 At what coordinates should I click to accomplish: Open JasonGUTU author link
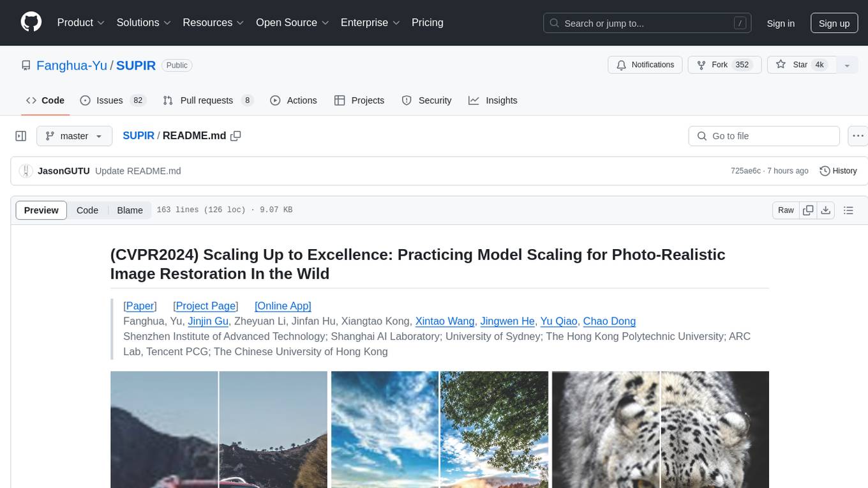pos(64,171)
